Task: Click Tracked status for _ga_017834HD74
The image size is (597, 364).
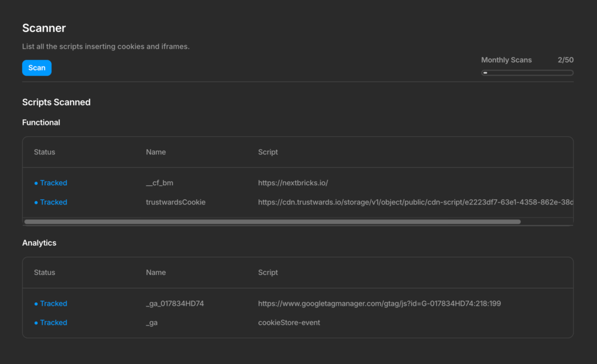Action: [53, 303]
